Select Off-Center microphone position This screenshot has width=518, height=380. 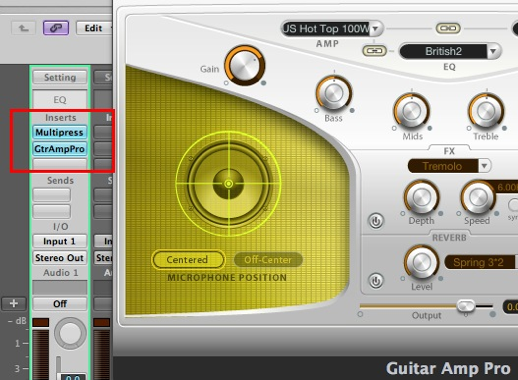pyautogui.click(x=268, y=260)
